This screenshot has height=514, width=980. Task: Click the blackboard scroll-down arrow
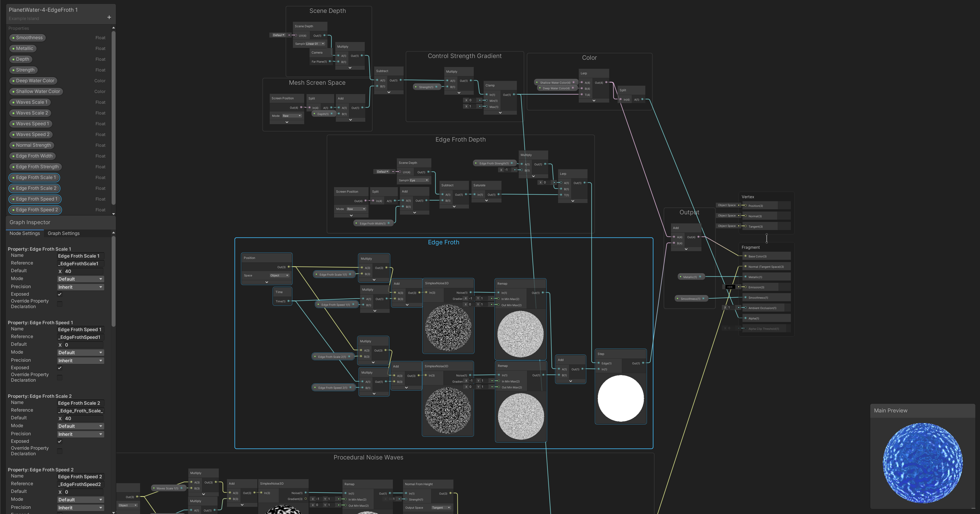[x=113, y=214]
